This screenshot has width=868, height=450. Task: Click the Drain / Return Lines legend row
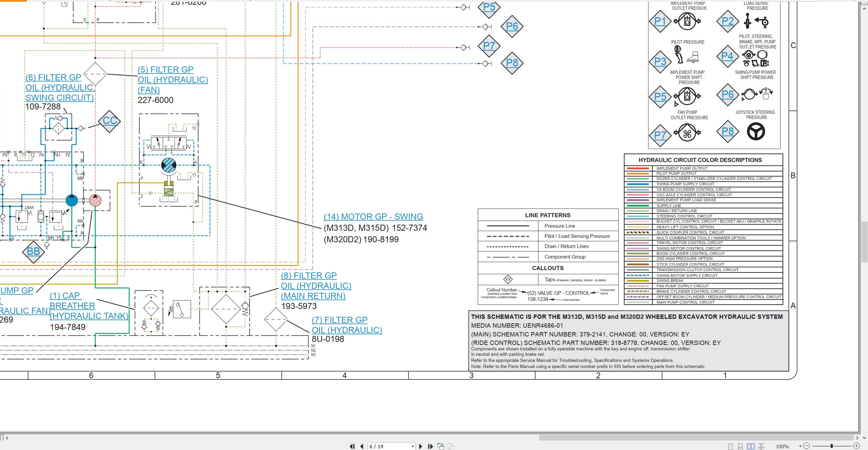(548, 246)
